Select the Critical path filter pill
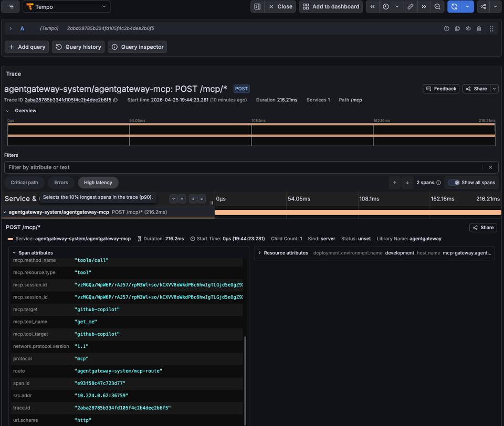Viewport: 504px width, 426px height. [24, 182]
